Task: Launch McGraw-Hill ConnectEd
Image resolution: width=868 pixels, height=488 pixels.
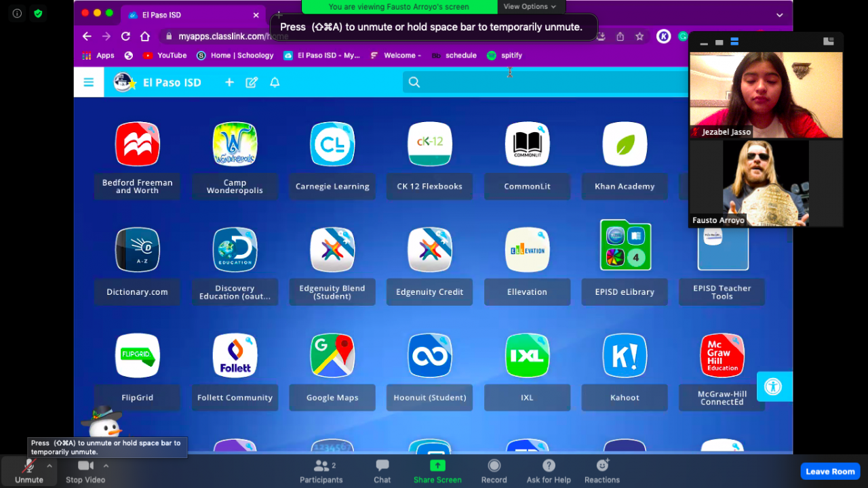Action: (722, 356)
